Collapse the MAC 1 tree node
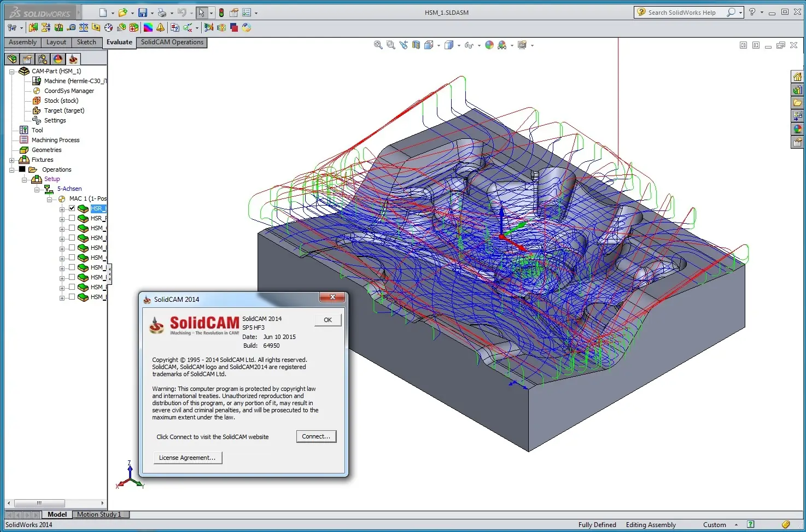Image resolution: width=806 pixels, height=532 pixels. 49,200
